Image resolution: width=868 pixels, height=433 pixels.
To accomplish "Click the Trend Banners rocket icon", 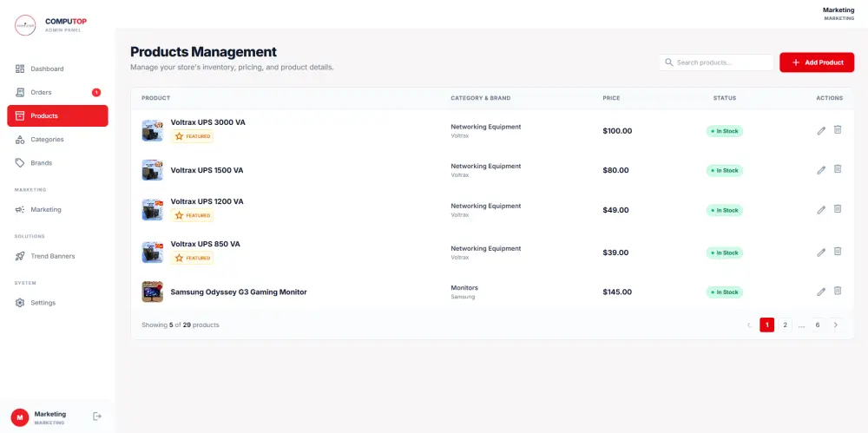I will pos(20,256).
